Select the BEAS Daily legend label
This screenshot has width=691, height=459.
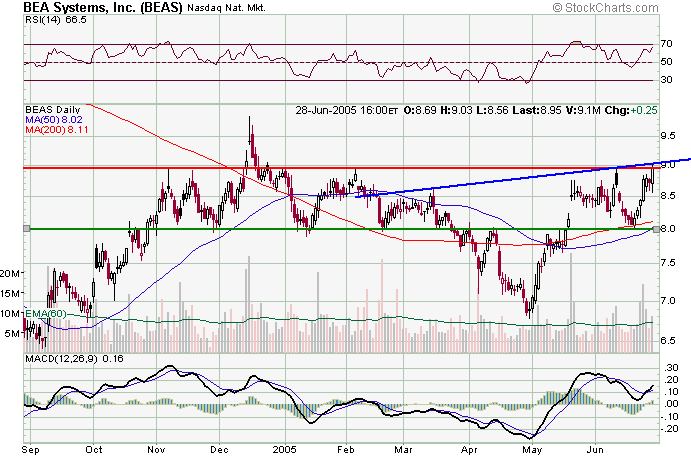pyautogui.click(x=53, y=110)
